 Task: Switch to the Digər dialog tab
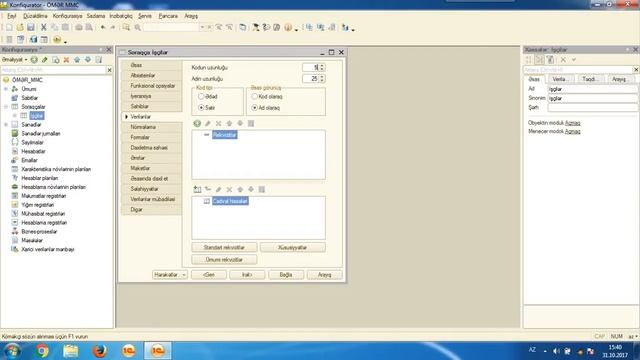152,209
